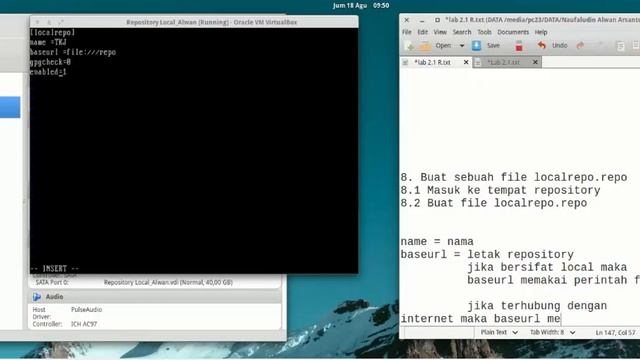Maximize the text editor window
The width and height of the screenshot is (640, 360).
[437, 20]
